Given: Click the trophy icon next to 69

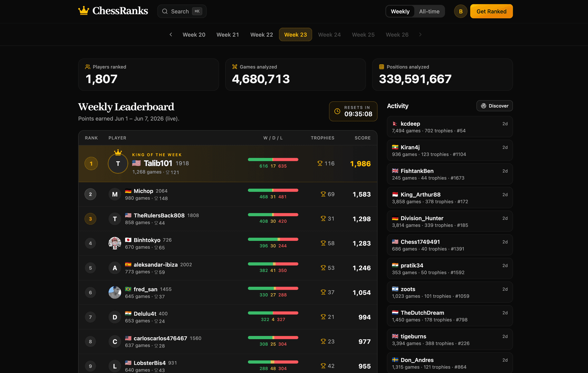Looking at the screenshot, I should pos(323,194).
